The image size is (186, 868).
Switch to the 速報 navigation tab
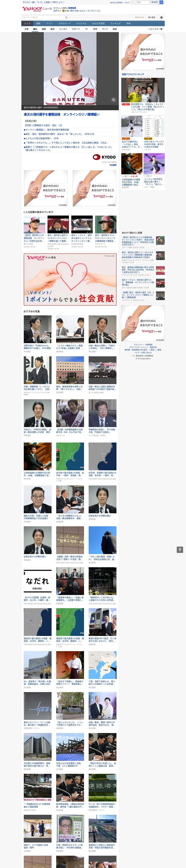tap(38, 24)
